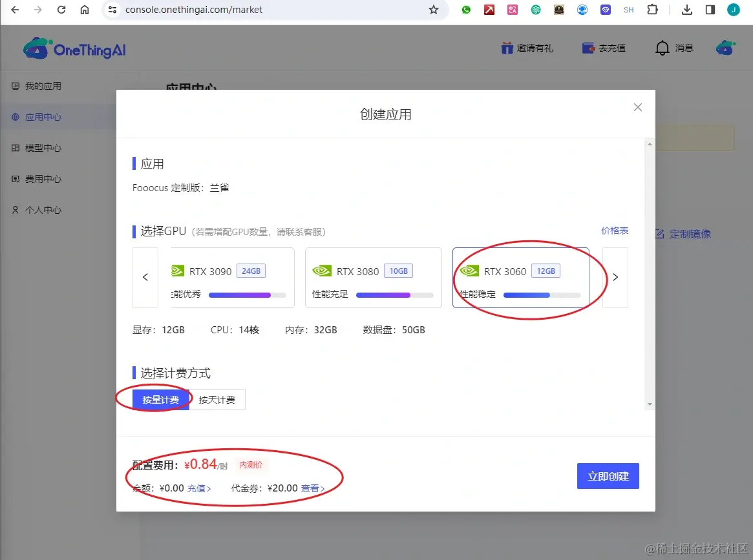Bookmark this page with the star

pos(434,10)
